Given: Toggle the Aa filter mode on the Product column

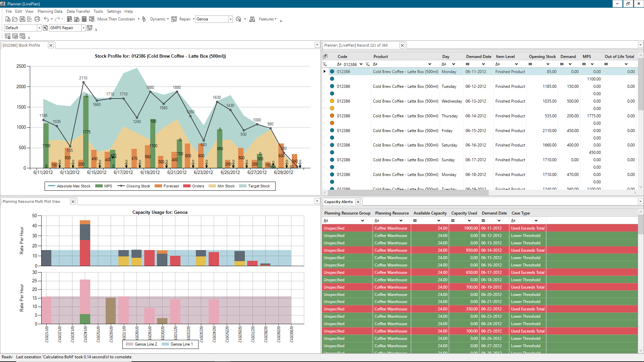Looking at the screenshot, I should click(375, 64).
